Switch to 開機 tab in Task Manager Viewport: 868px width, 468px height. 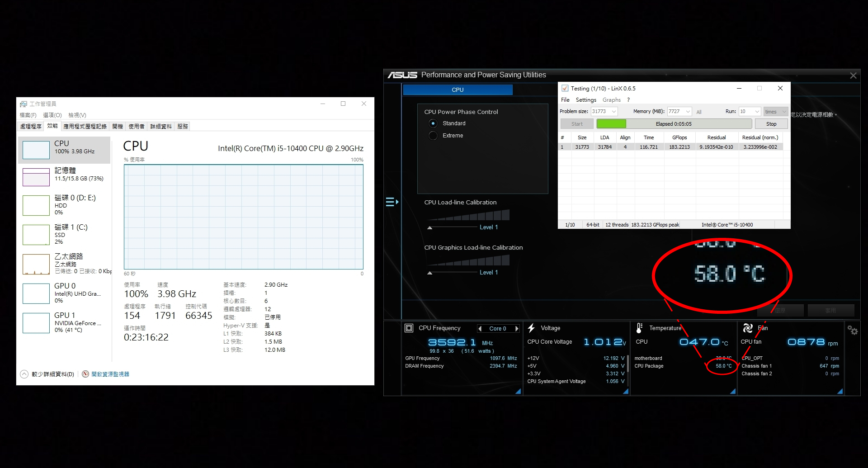click(118, 127)
